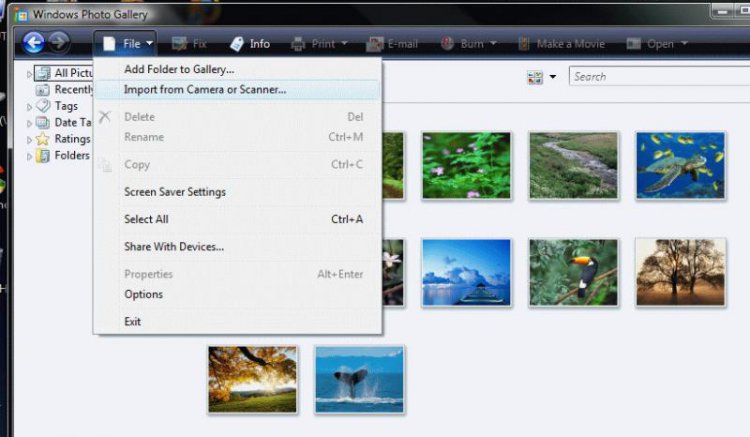Click the All Pictures tree icon
Viewport: 750px width, 437px height.
click(43, 73)
